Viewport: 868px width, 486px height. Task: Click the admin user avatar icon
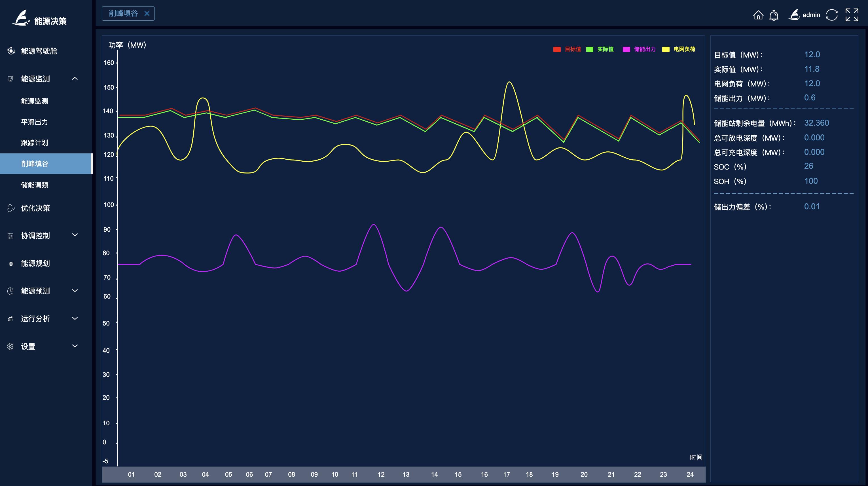click(x=794, y=15)
